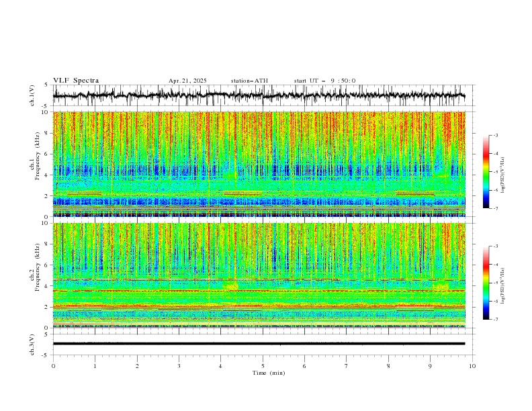Click the '-3' label on ch.1 color bar
This screenshot has width=532, height=411.
(x=496, y=135)
